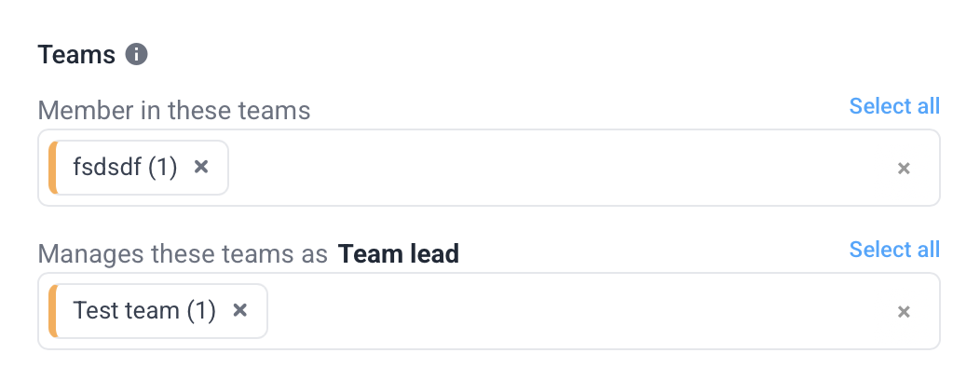
Task: Click the fsdsdf team name text
Action: [107, 168]
